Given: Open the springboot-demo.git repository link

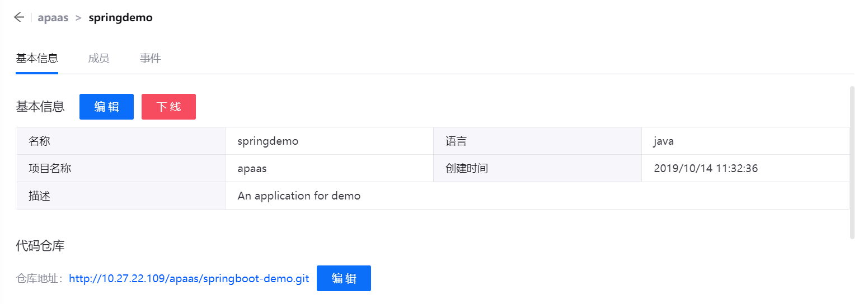Looking at the screenshot, I should [189, 278].
